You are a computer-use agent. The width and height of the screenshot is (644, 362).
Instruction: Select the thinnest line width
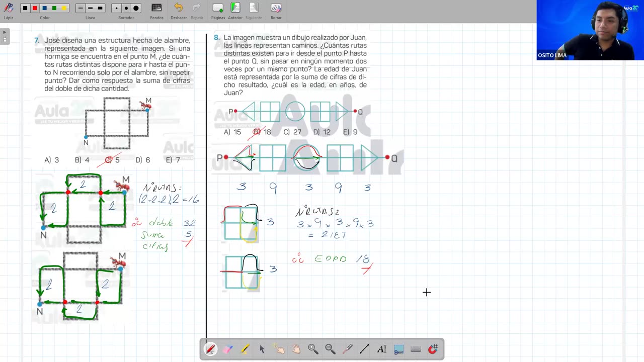pyautogui.click(x=80, y=8)
